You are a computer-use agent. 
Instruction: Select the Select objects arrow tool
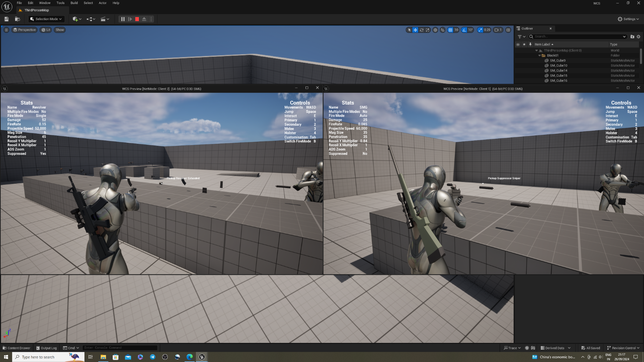point(409,30)
